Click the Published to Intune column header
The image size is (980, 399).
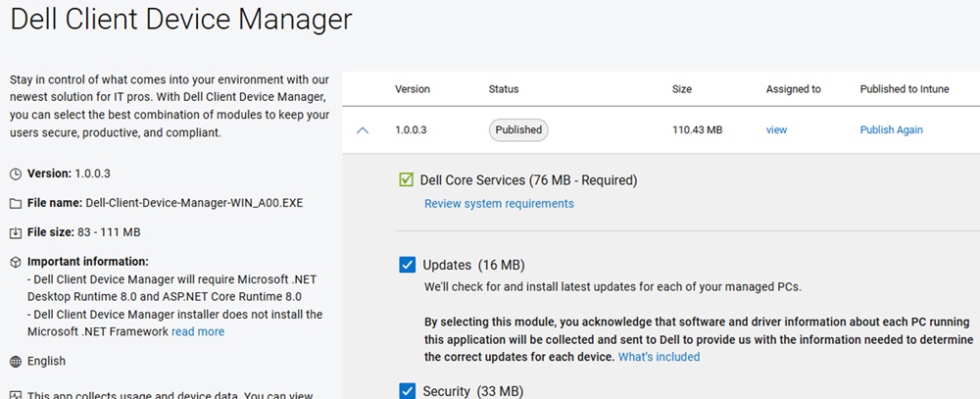(905, 89)
